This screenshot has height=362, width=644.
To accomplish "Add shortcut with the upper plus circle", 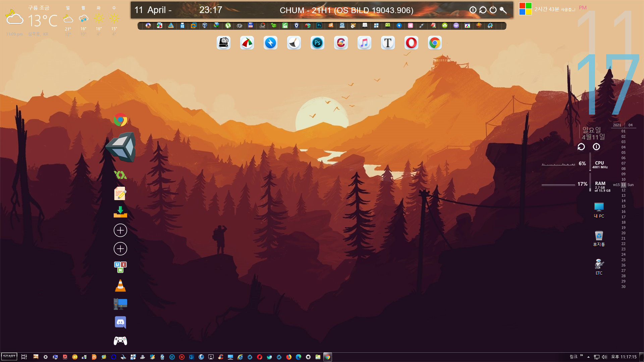I will tap(120, 230).
